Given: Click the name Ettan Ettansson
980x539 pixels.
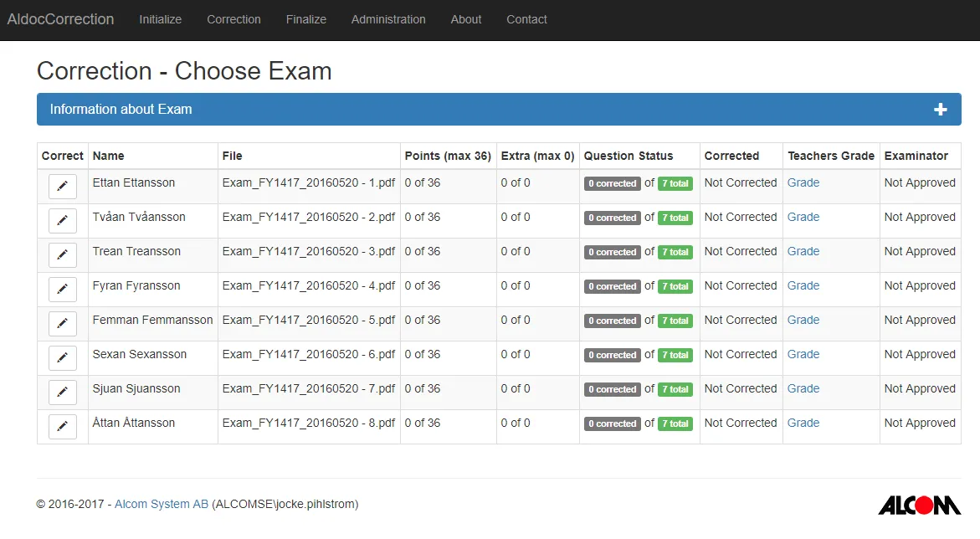Looking at the screenshot, I should click(134, 182).
